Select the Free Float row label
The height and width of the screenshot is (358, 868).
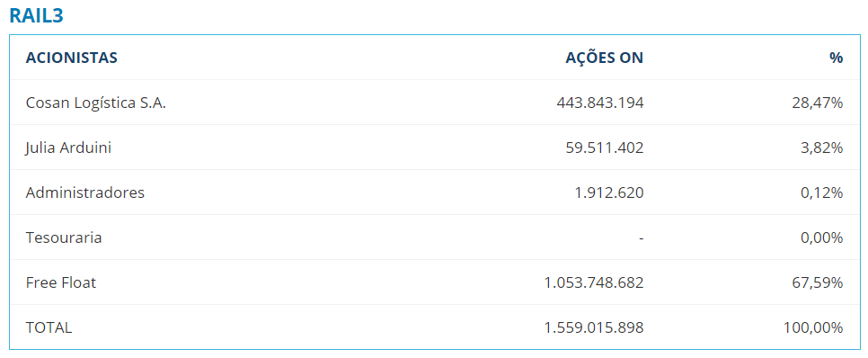pyautogui.click(x=61, y=282)
